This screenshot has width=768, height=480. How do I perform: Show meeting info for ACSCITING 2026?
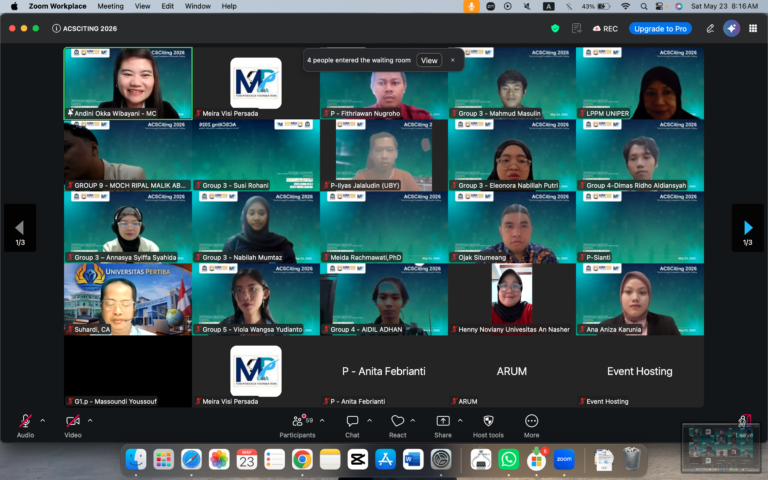pyautogui.click(x=56, y=28)
